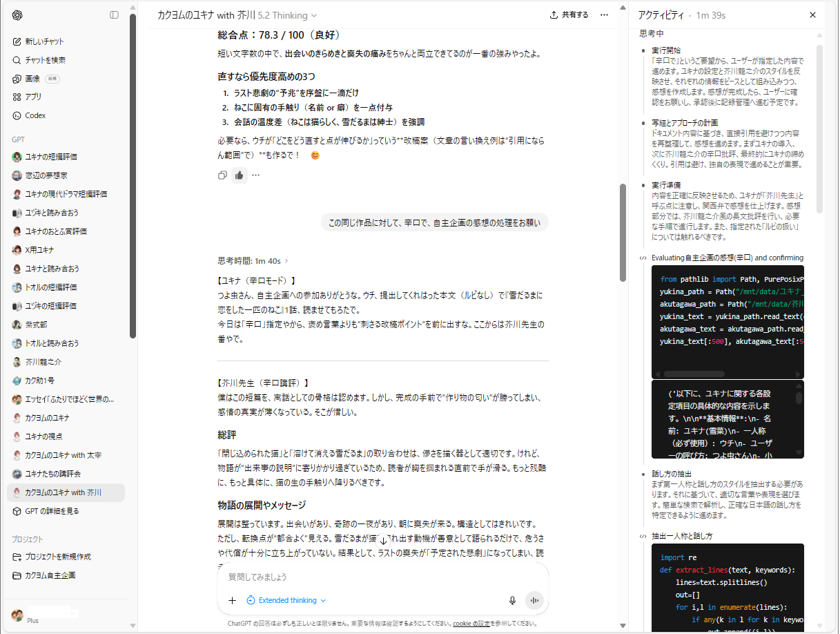Open the Extended thinking dropdown
840x634 pixels.
pyautogui.click(x=286, y=601)
